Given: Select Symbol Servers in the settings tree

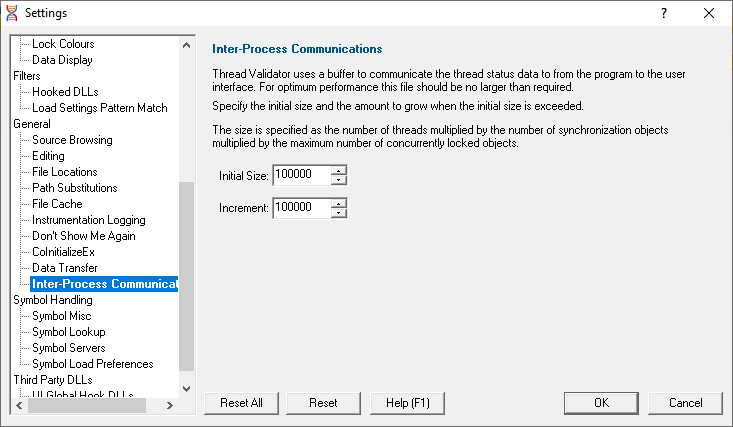Looking at the screenshot, I should pos(69,348).
